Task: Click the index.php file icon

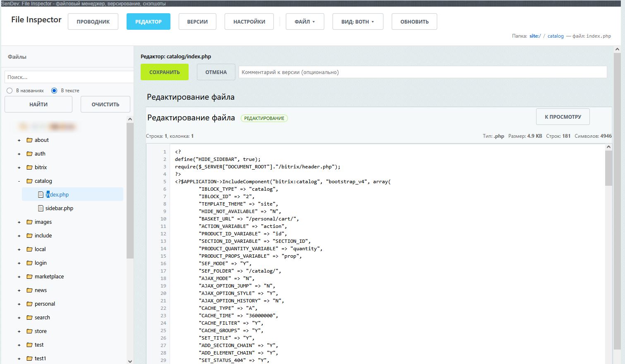Action: pyautogui.click(x=40, y=194)
